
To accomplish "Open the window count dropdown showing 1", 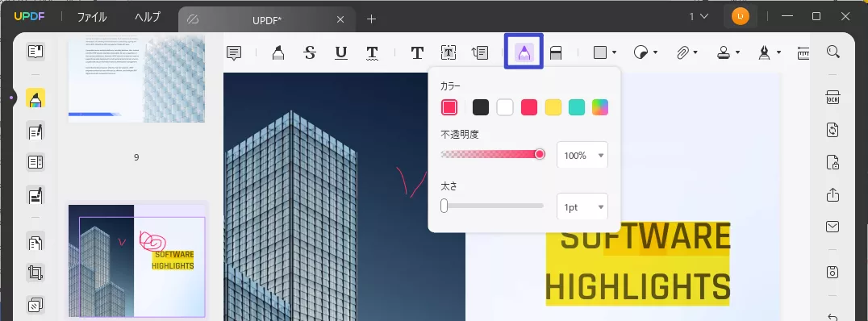I will pos(699,17).
